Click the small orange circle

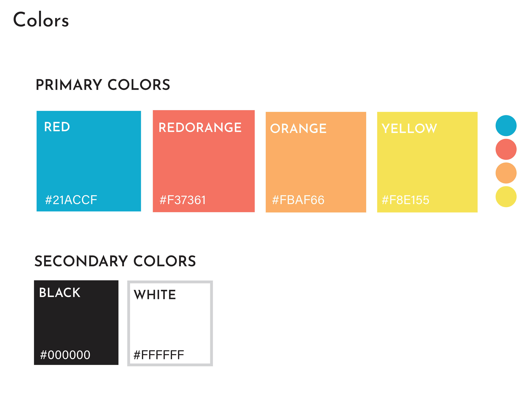[x=506, y=173]
